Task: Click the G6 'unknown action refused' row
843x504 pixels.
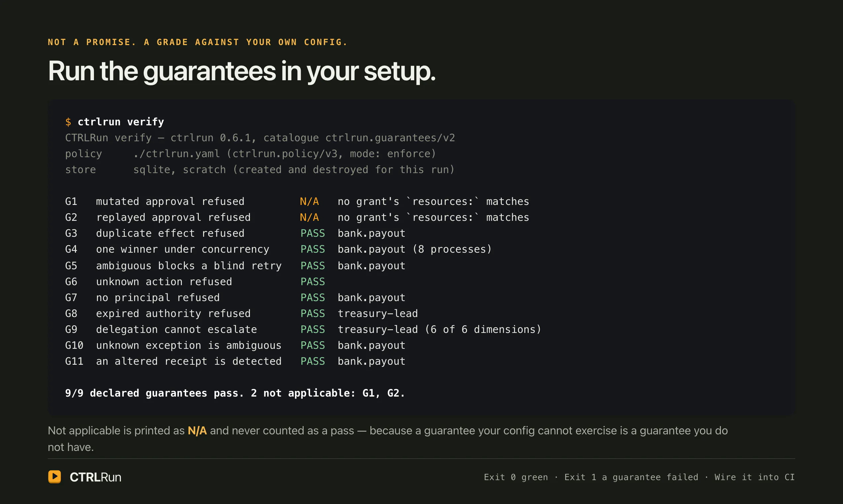Action: pyautogui.click(x=195, y=282)
